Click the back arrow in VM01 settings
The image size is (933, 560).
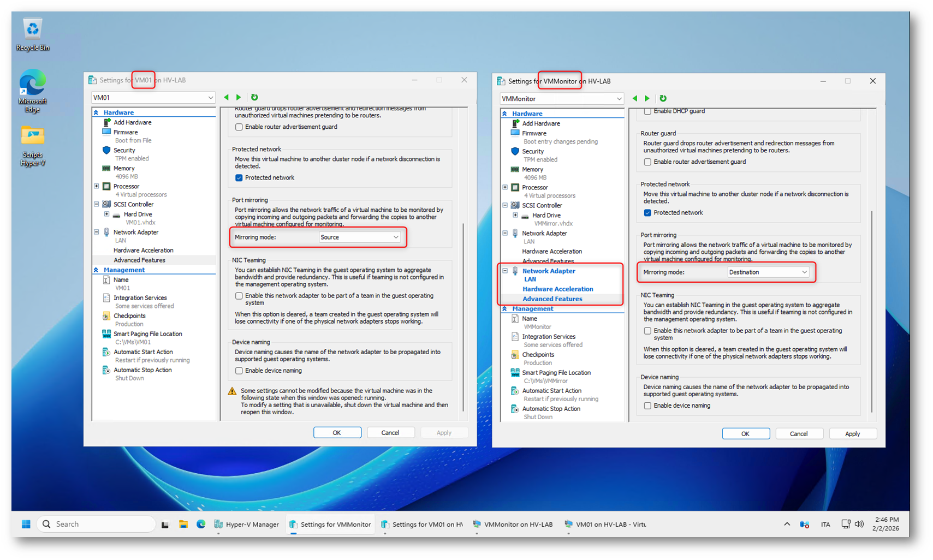pos(227,97)
